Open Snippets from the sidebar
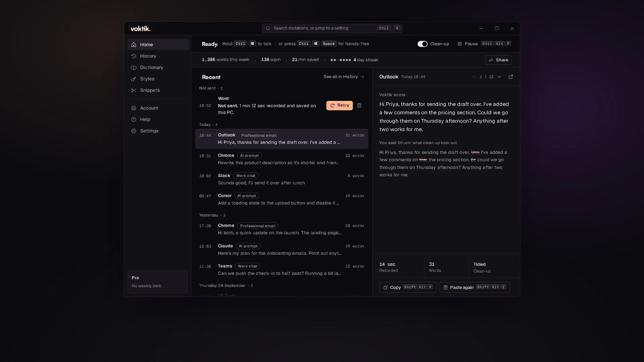 point(158,90)
